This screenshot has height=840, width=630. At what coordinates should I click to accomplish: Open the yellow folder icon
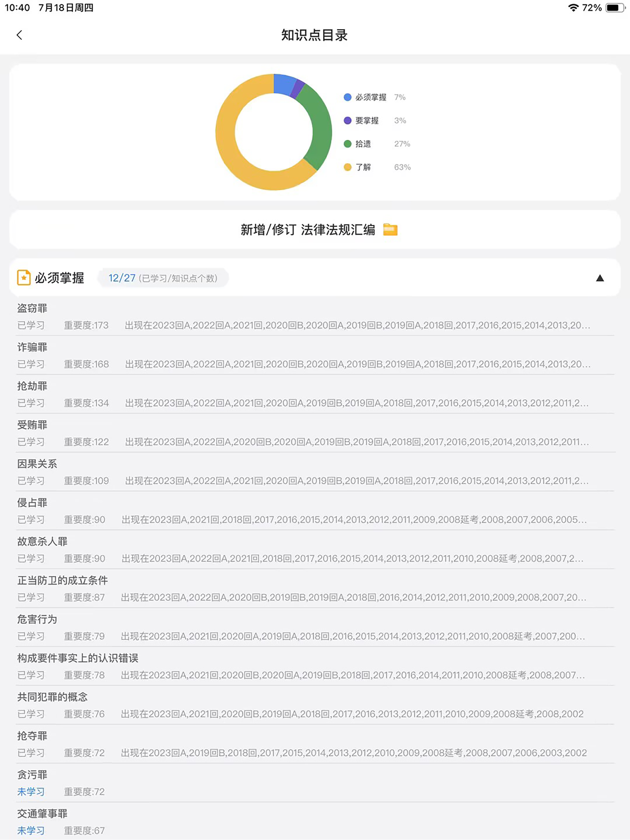390,229
